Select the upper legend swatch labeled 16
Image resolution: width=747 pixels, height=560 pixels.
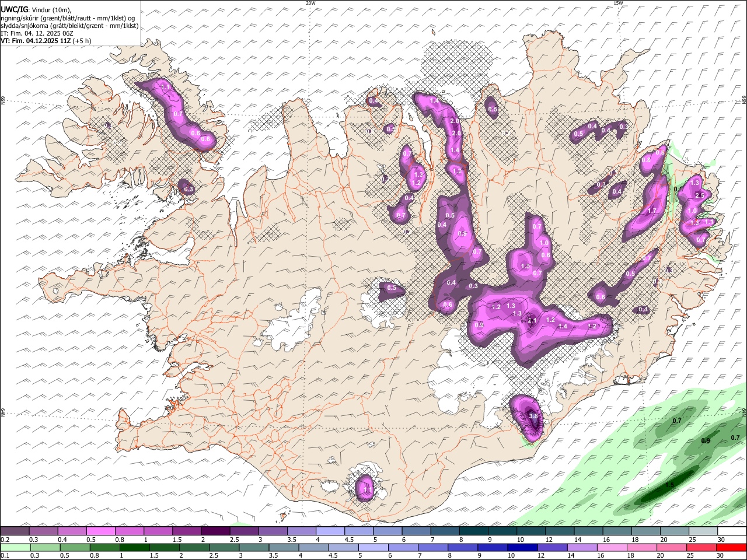[x=617, y=531]
